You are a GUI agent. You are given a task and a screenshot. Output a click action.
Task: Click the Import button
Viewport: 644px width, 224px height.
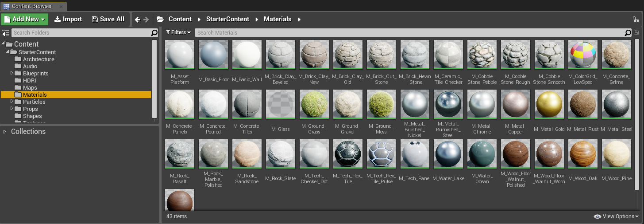pyautogui.click(x=68, y=19)
